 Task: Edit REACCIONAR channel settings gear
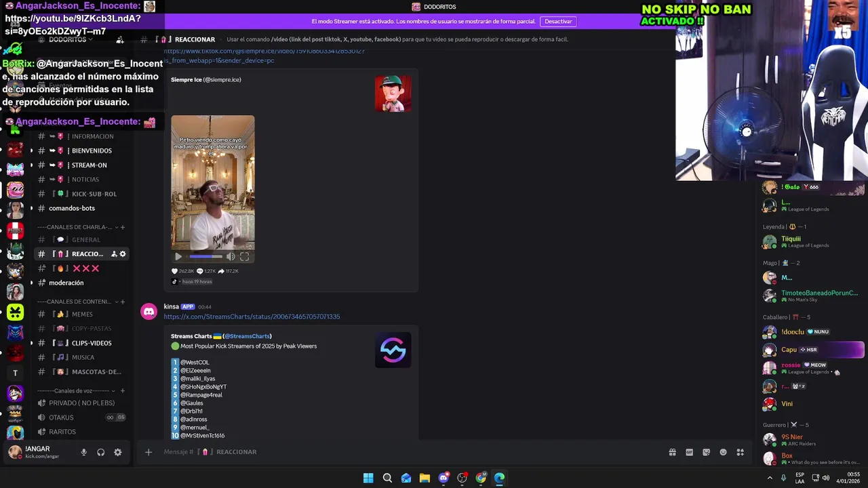tap(123, 254)
